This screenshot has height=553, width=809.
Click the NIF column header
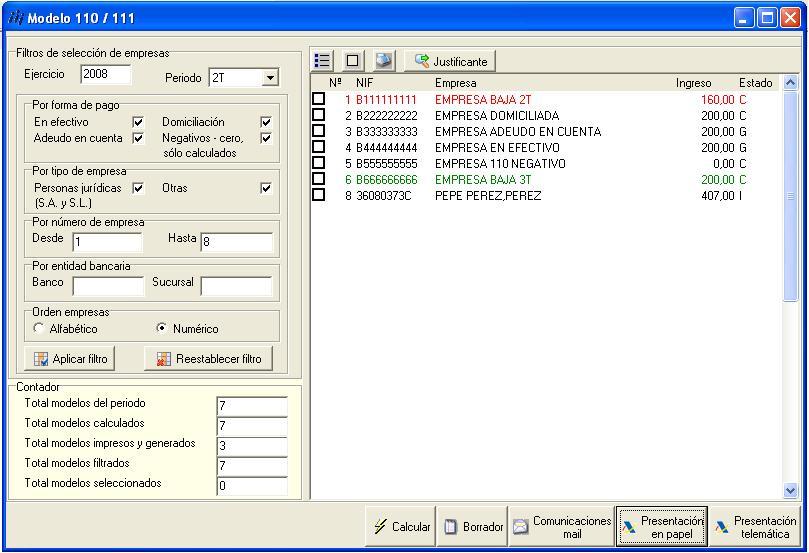pyautogui.click(x=364, y=83)
